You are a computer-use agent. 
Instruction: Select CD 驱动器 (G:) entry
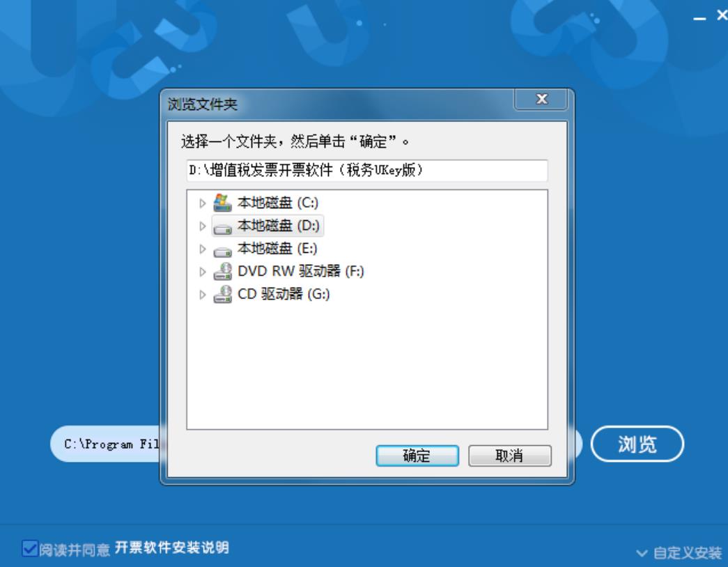284,294
